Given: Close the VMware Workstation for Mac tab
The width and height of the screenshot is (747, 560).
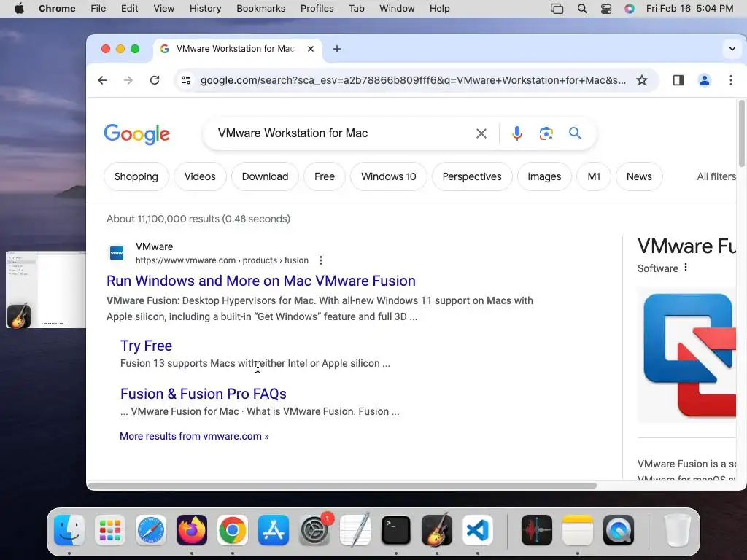Looking at the screenshot, I should [311, 49].
